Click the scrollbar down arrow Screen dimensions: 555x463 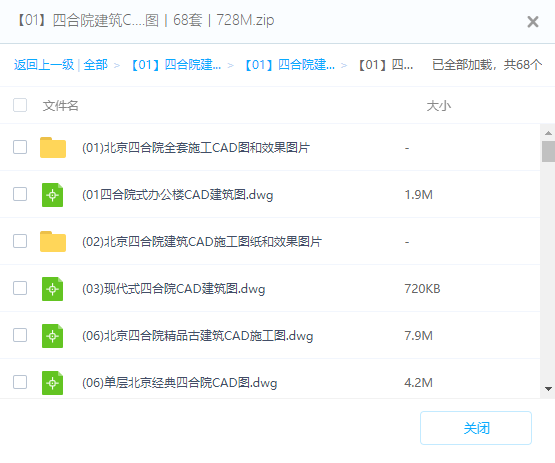pos(548,389)
